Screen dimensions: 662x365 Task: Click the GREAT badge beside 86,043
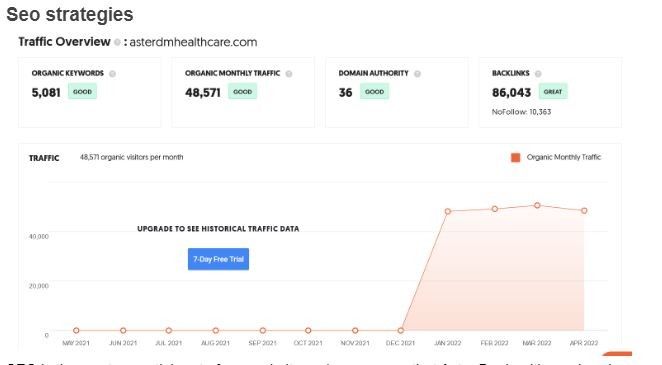click(x=553, y=92)
